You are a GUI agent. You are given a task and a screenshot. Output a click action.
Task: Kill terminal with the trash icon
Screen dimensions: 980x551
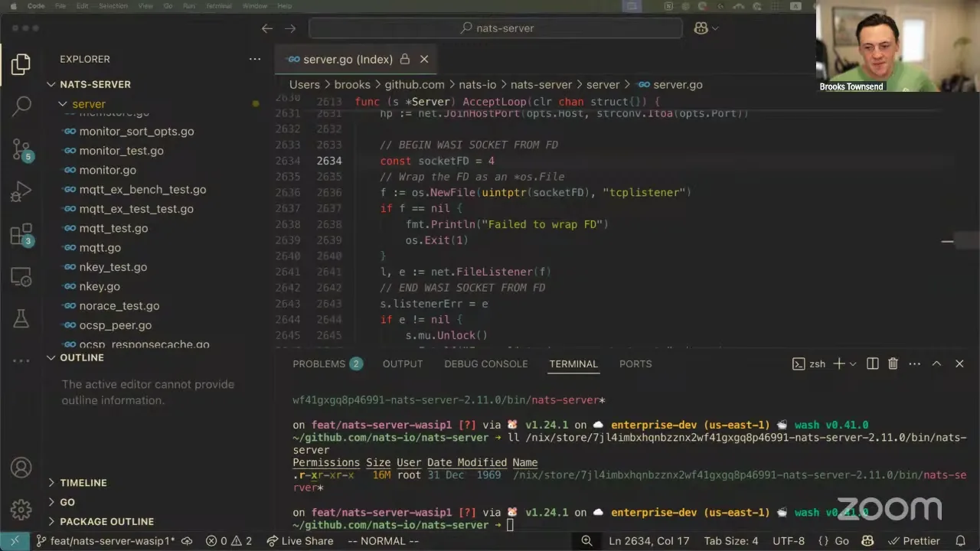893,364
